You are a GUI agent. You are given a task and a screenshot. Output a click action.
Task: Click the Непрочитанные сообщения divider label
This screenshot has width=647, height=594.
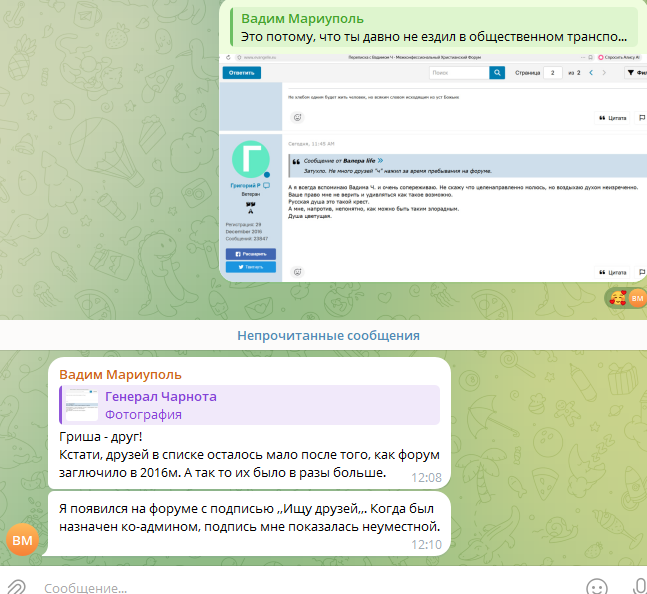(x=328, y=335)
